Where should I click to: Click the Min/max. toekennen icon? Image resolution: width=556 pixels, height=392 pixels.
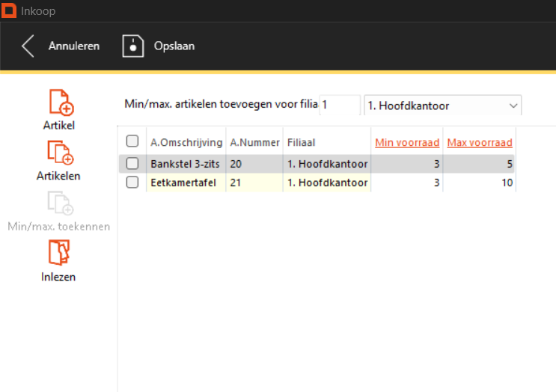(x=59, y=203)
